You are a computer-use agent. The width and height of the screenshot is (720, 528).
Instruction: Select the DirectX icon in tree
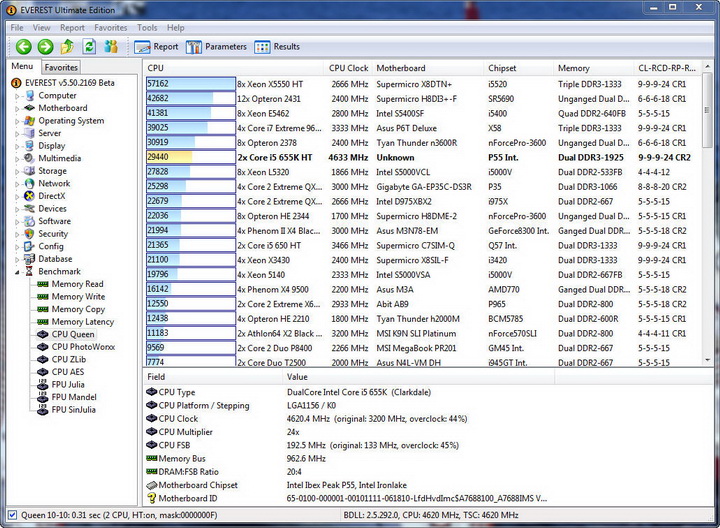[30, 196]
